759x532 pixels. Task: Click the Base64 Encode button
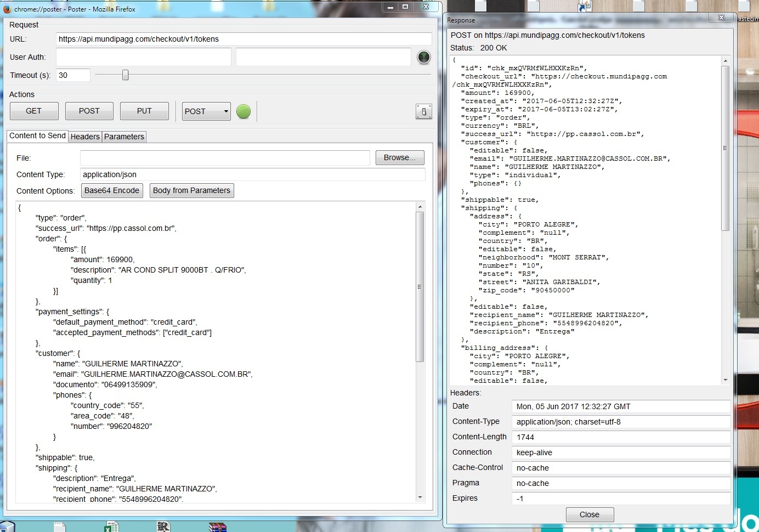112,190
